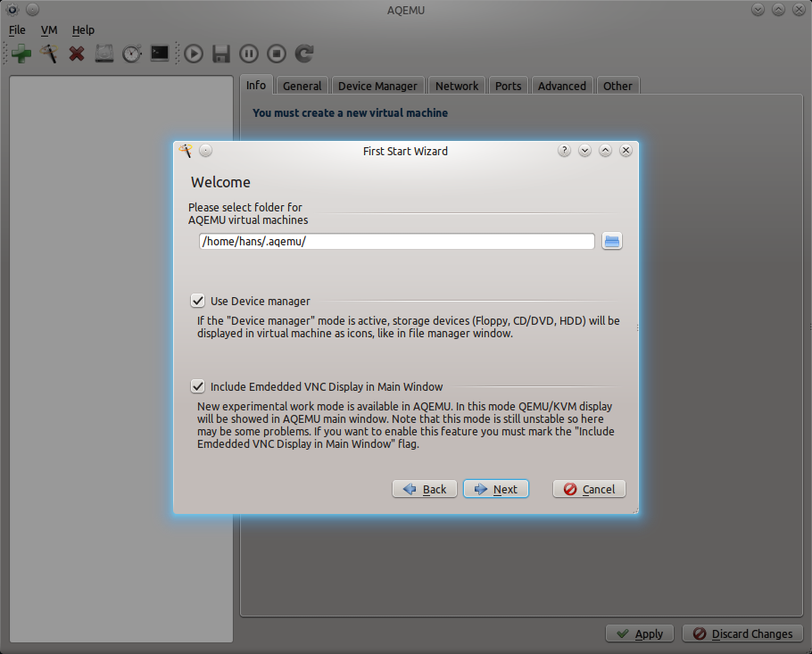The width and height of the screenshot is (812, 654).
Task: Click the AQEMU main window gear menu icon
Action: [12, 9]
